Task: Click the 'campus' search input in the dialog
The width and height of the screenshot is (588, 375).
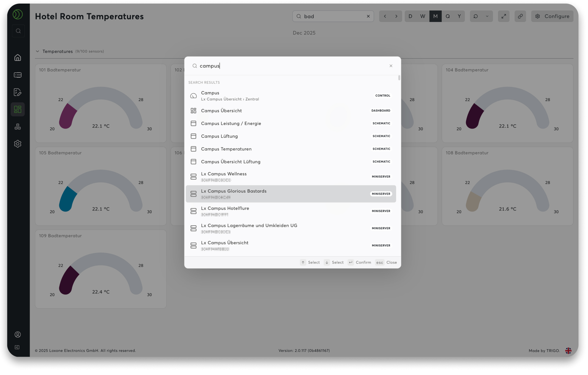Action: pos(292,66)
